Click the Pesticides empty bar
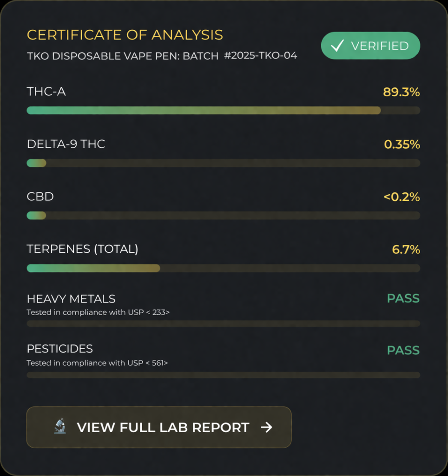Screen dimensions: 448x476 224,375
